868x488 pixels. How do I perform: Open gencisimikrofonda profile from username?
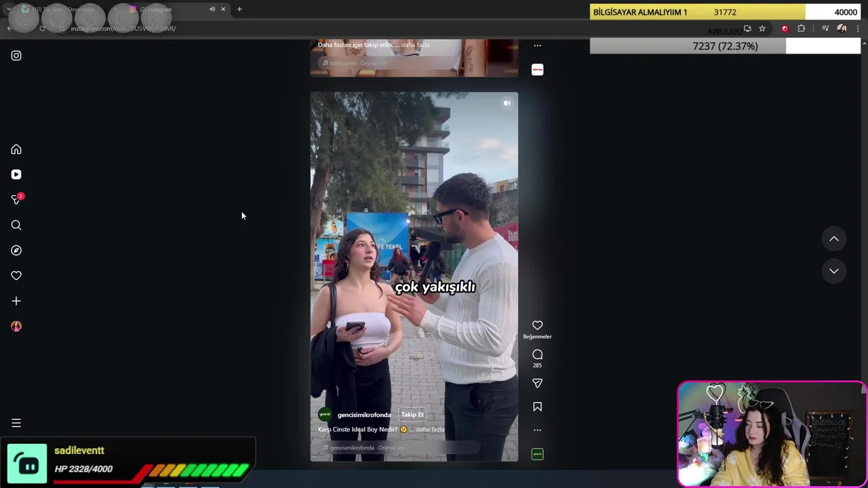tap(364, 415)
